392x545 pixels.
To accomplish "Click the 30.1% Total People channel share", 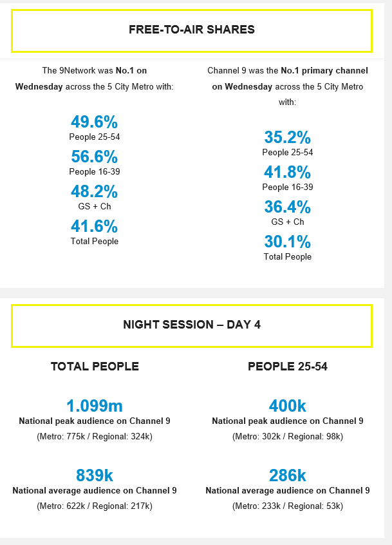I will (288, 242).
